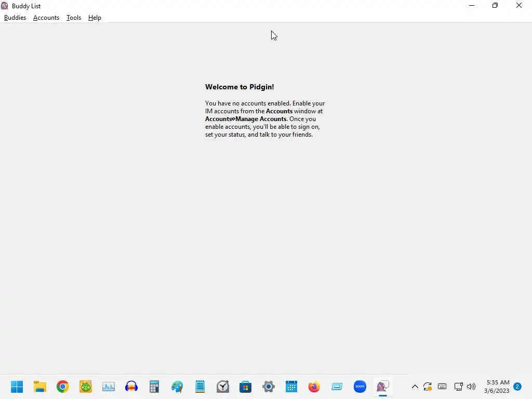532x399 pixels.
Task: Launch File Explorer from taskbar
Action: point(39,387)
